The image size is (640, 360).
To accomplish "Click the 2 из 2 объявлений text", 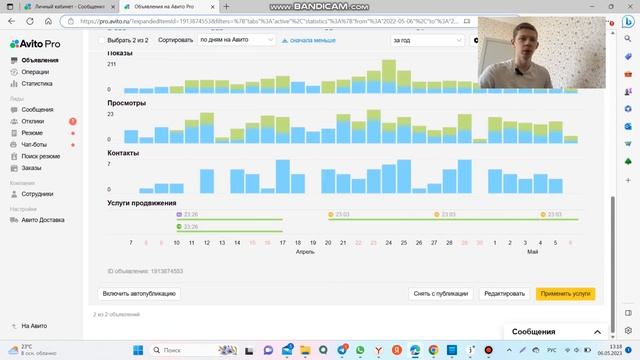I will pos(116,314).
